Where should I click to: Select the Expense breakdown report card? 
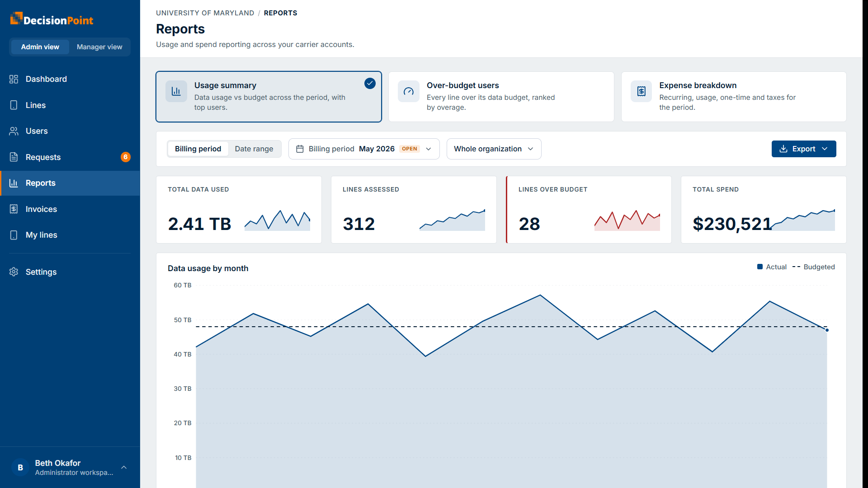tap(734, 97)
